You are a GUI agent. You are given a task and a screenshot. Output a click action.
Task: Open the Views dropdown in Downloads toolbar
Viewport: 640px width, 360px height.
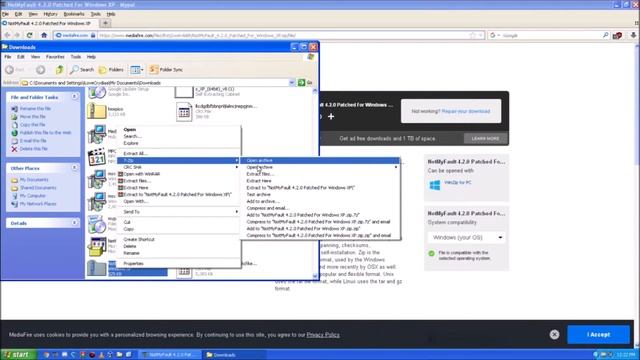(137, 70)
